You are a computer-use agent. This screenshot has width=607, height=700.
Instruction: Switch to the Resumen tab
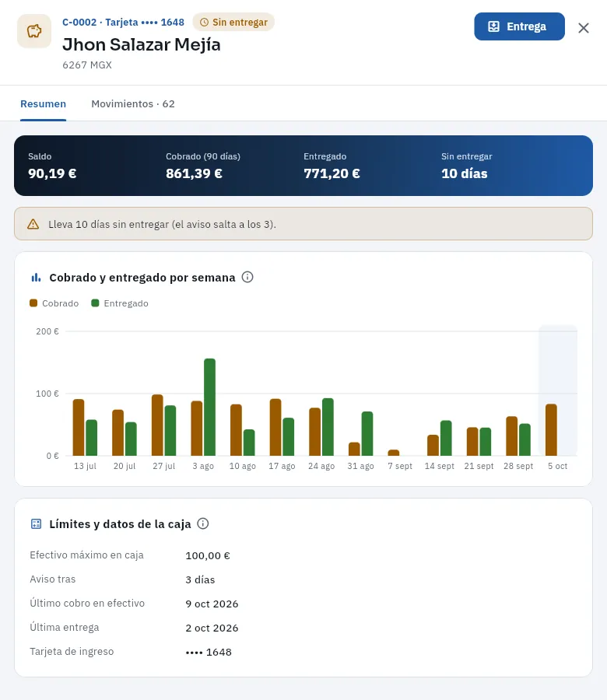[x=44, y=103]
